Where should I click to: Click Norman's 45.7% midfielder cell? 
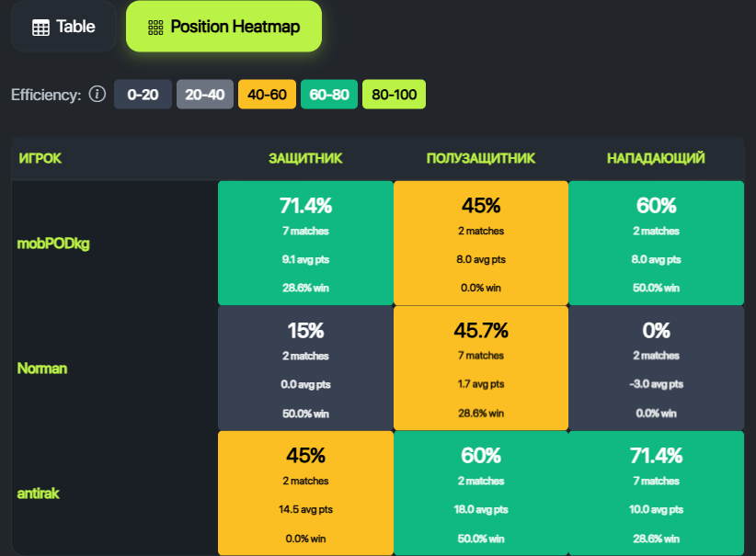(480, 369)
